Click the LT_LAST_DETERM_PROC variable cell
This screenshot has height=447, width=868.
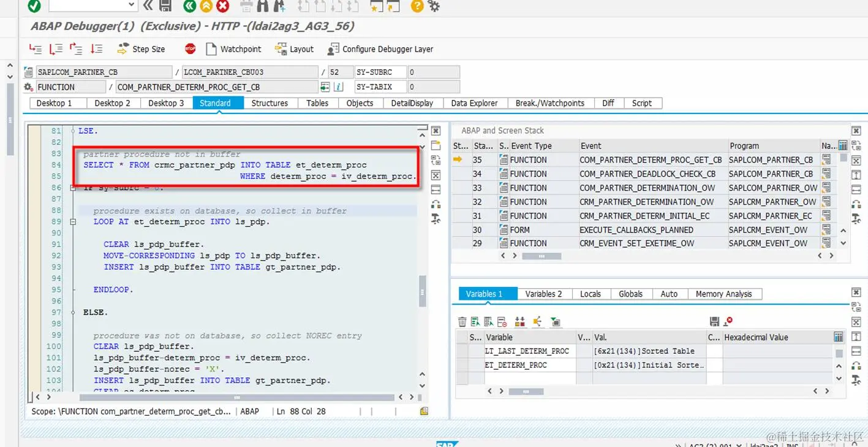530,351
